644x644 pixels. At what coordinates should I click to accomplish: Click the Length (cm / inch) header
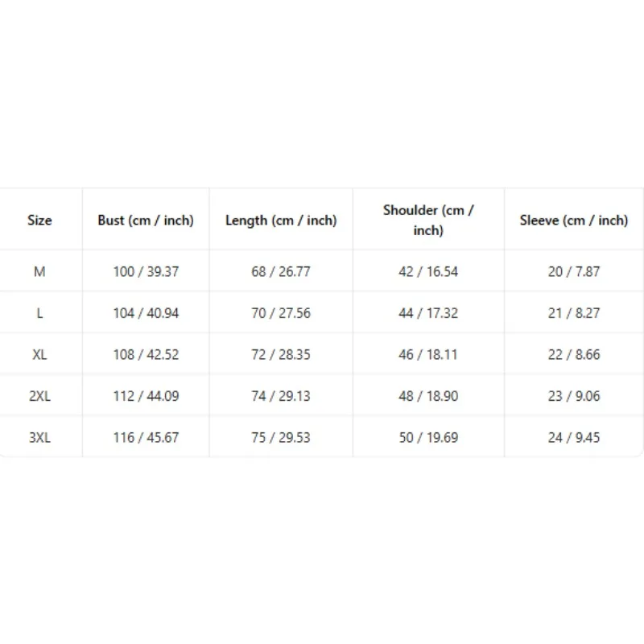281,220
